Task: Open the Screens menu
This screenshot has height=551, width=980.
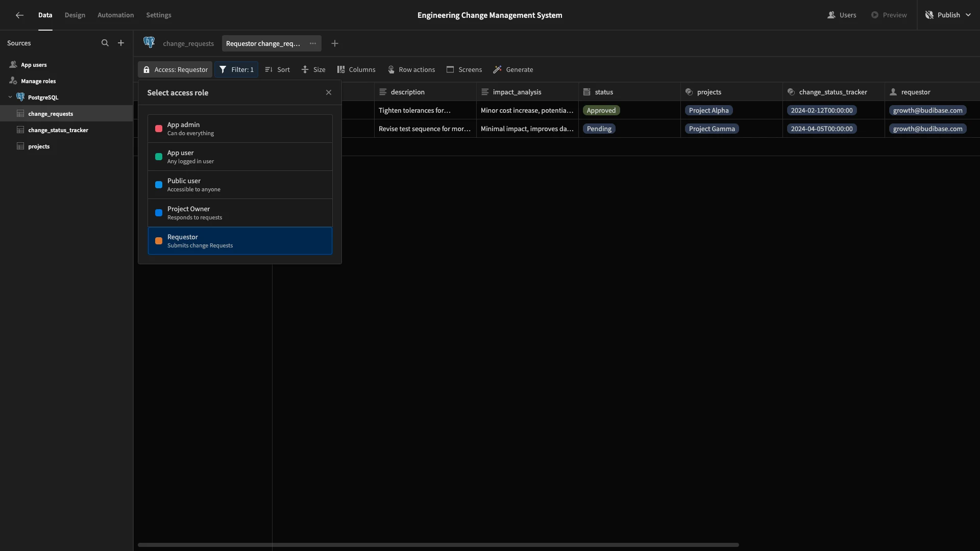Action: [464, 70]
